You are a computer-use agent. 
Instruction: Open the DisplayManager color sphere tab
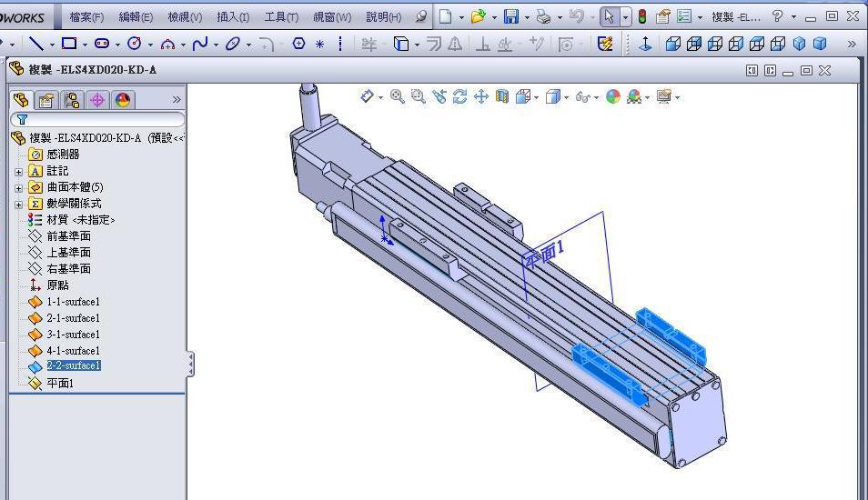coord(123,100)
